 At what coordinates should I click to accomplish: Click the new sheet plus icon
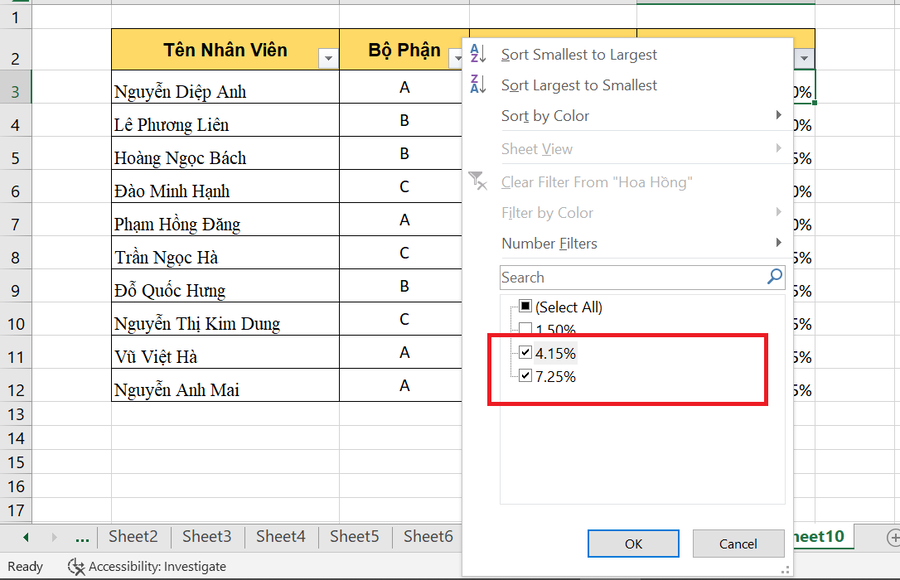[893, 538]
